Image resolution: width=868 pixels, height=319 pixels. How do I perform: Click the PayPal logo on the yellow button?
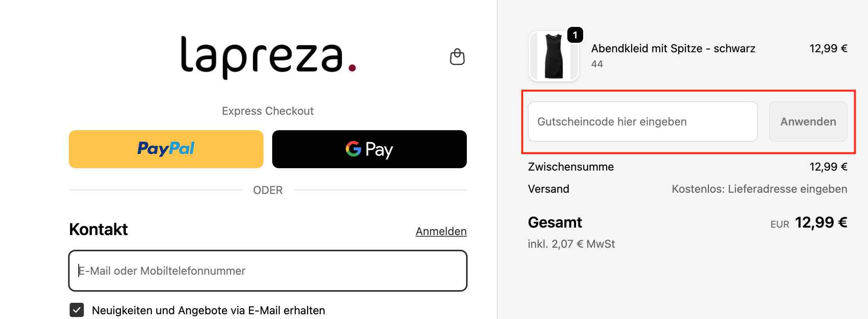pos(166,149)
